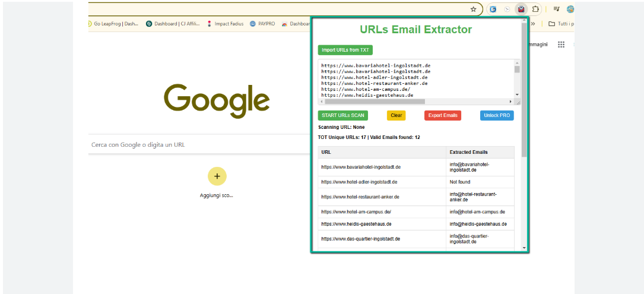The height and width of the screenshot is (294, 644).
Task: Open the Impact Fadius bookmark
Action: [x=225, y=24]
